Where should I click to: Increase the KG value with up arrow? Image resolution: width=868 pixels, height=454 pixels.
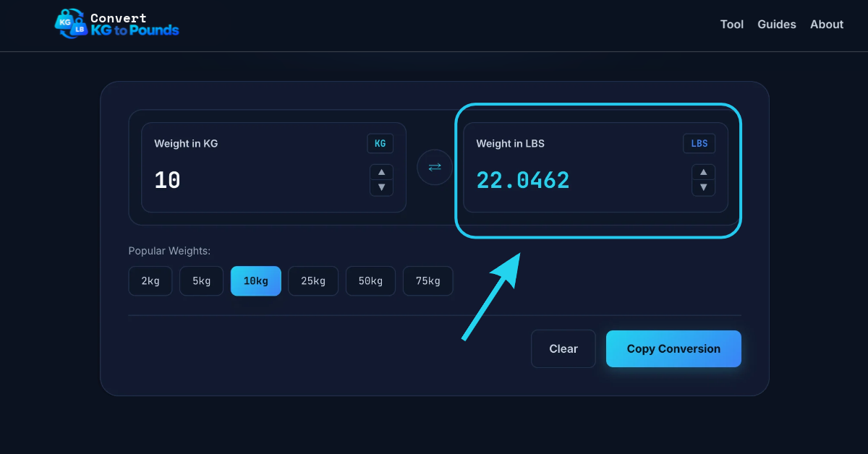(381, 172)
